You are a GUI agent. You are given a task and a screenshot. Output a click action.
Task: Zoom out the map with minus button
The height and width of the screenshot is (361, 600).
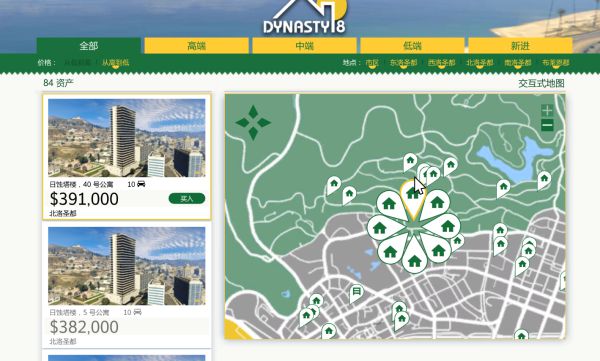(x=547, y=125)
